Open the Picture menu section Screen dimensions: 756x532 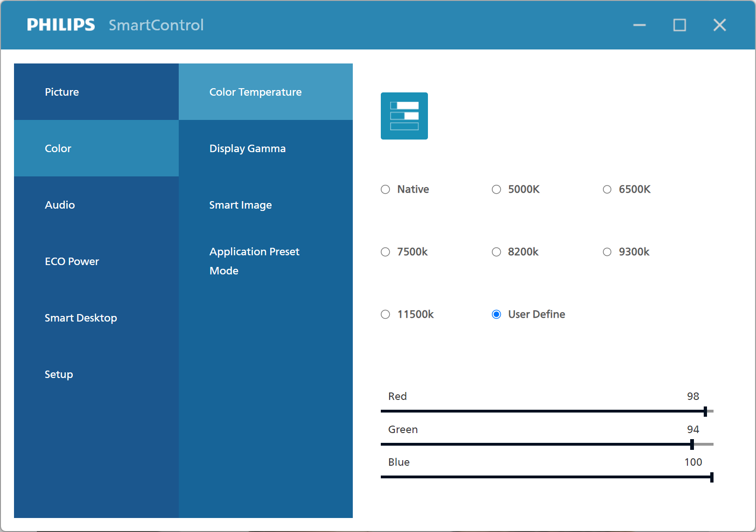[62, 92]
